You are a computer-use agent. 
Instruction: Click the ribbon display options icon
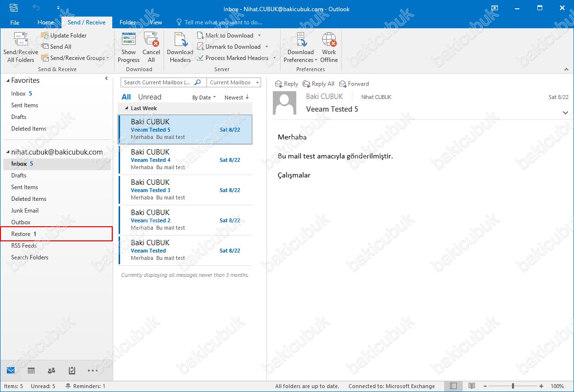(494, 8)
